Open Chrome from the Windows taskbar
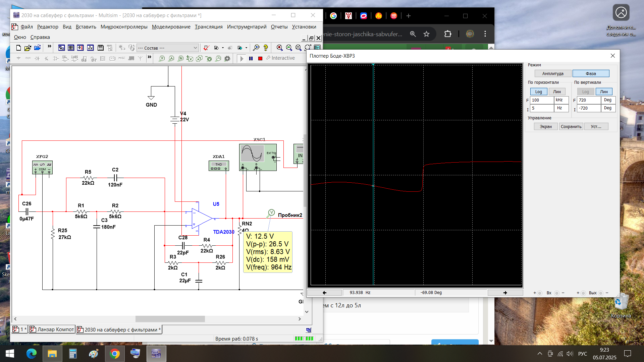Screen dimensions: 644x362 (x=115, y=354)
